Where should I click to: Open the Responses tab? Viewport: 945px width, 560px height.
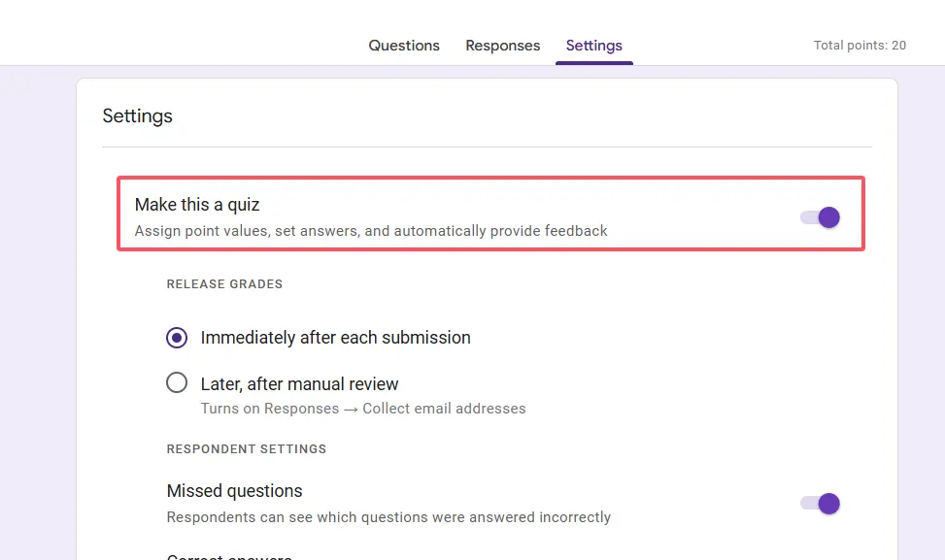(502, 46)
